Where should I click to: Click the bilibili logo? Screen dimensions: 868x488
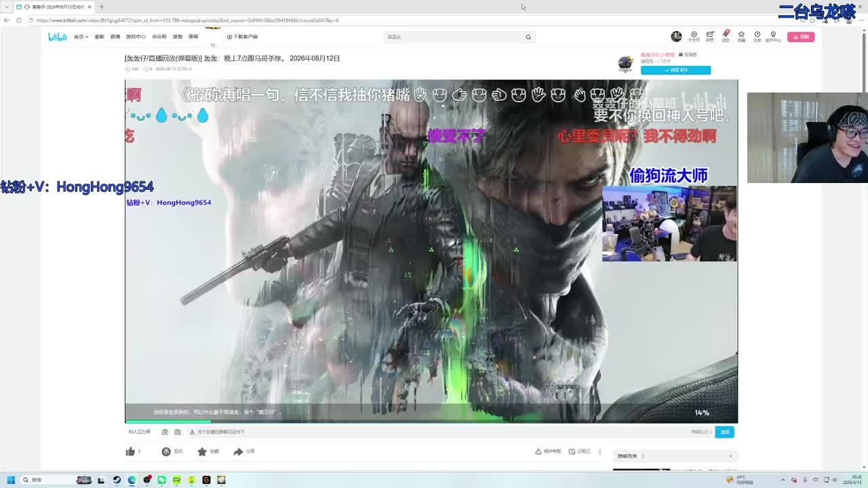57,37
